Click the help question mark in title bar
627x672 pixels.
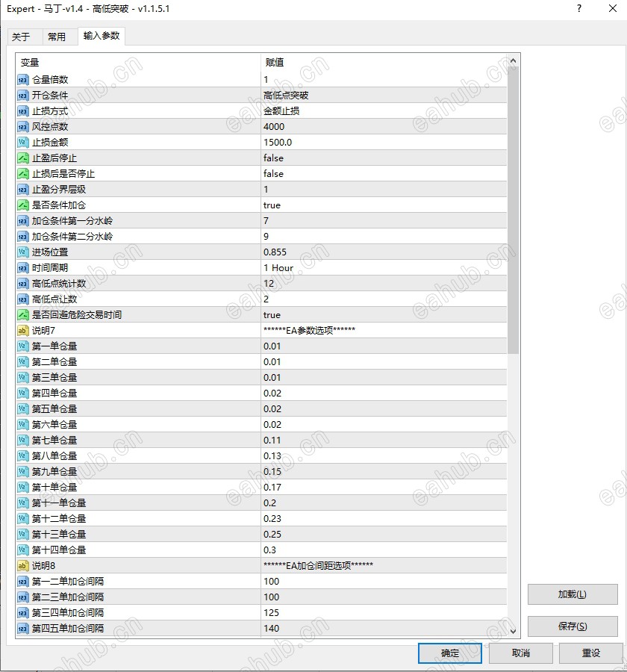pyautogui.click(x=579, y=8)
